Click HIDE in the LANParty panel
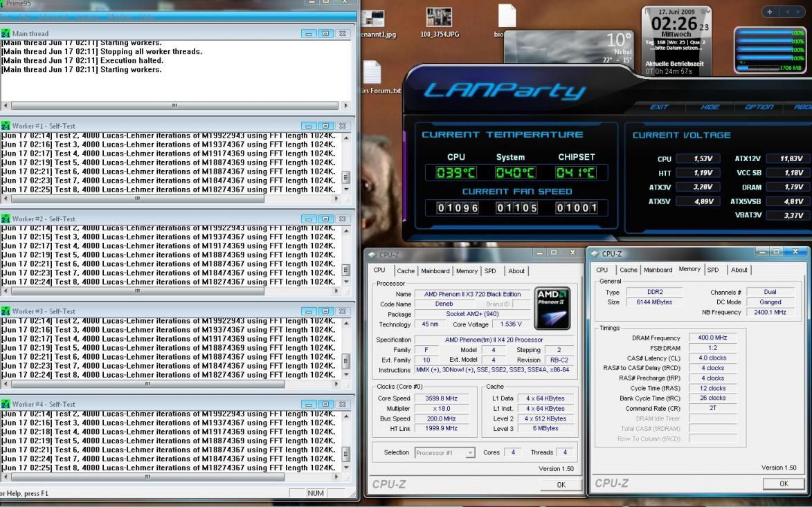The height and width of the screenshot is (507, 812). 710,107
